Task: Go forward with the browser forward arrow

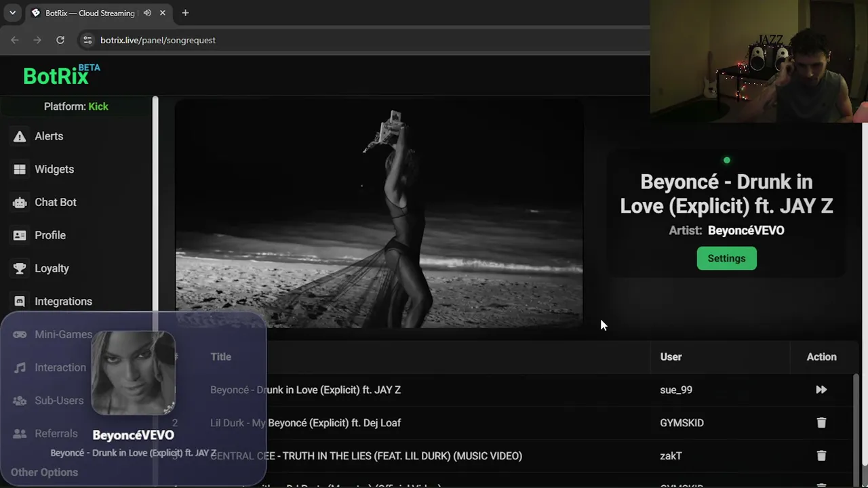Action: tap(37, 40)
